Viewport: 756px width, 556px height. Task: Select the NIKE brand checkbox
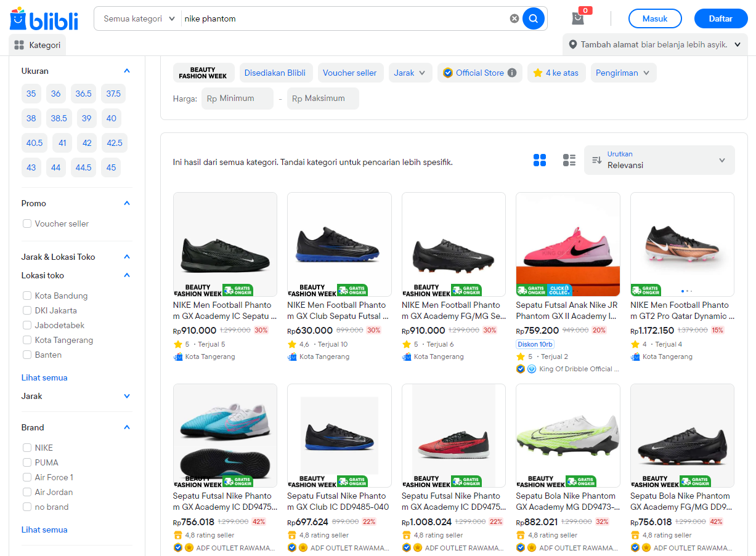[27, 448]
